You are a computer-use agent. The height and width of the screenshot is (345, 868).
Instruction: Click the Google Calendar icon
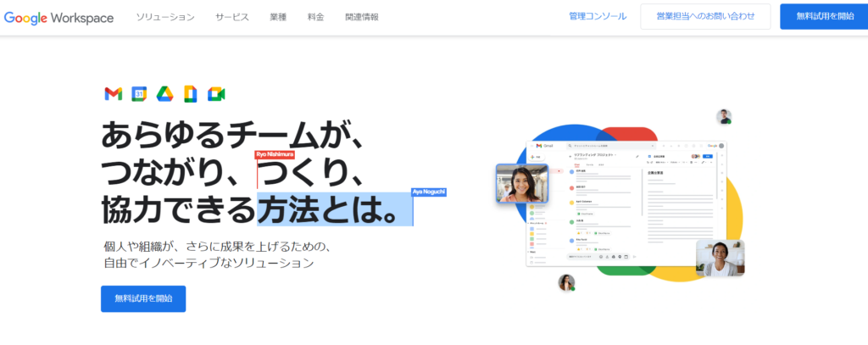pyautogui.click(x=139, y=94)
